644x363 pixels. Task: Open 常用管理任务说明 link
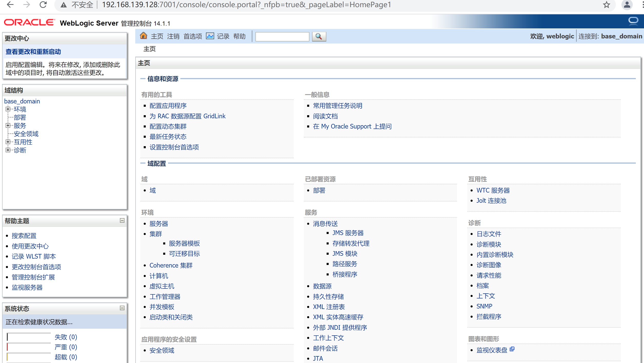point(338,106)
